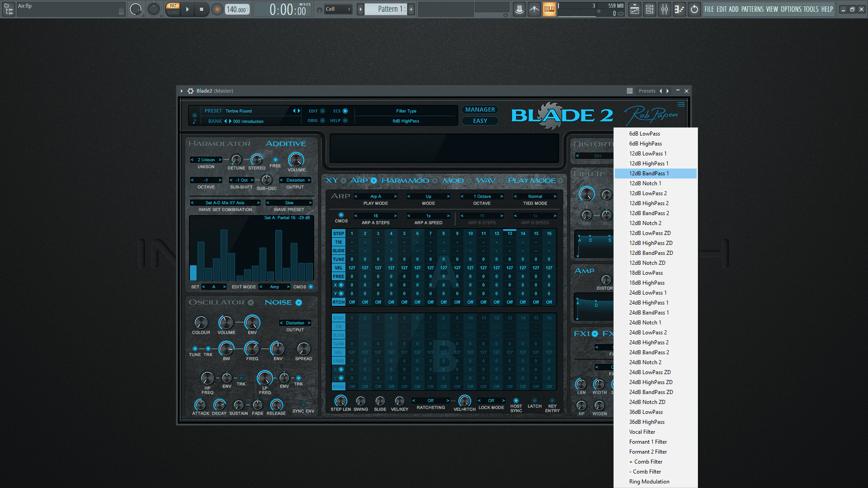
Task: Click the tempo field showing 140.000
Action: click(x=237, y=9)
